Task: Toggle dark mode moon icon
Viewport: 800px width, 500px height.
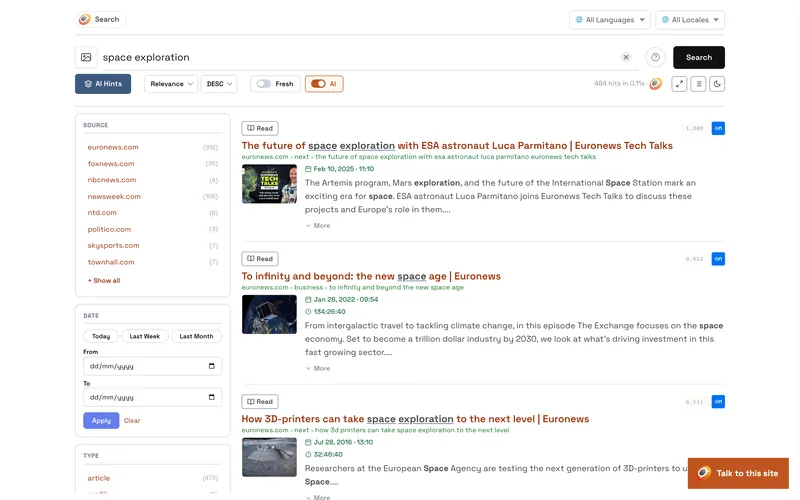Action: click(x=717, y=84)
